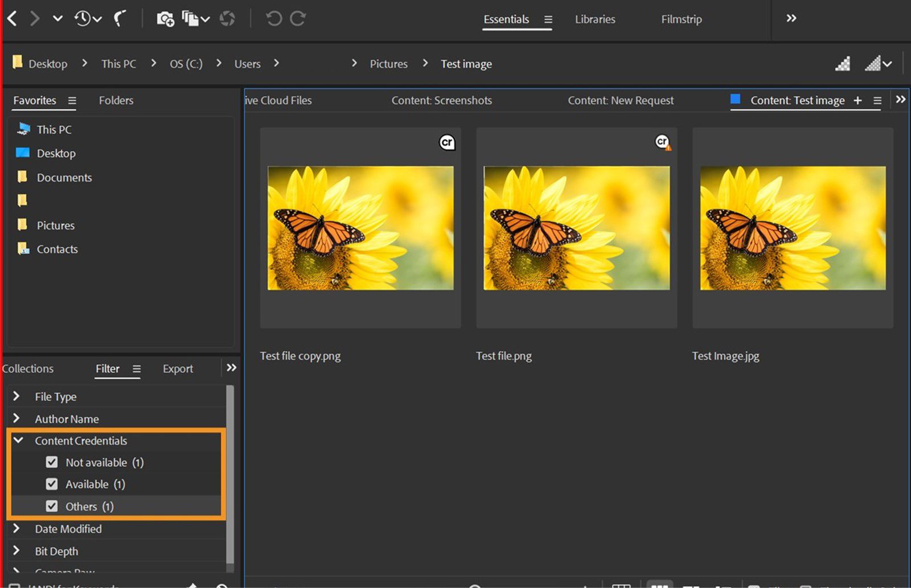The height and width of the screenshot is (588, 911).
Task: Click the content tabs overflow double chevron
Action: tap(900, 99)
